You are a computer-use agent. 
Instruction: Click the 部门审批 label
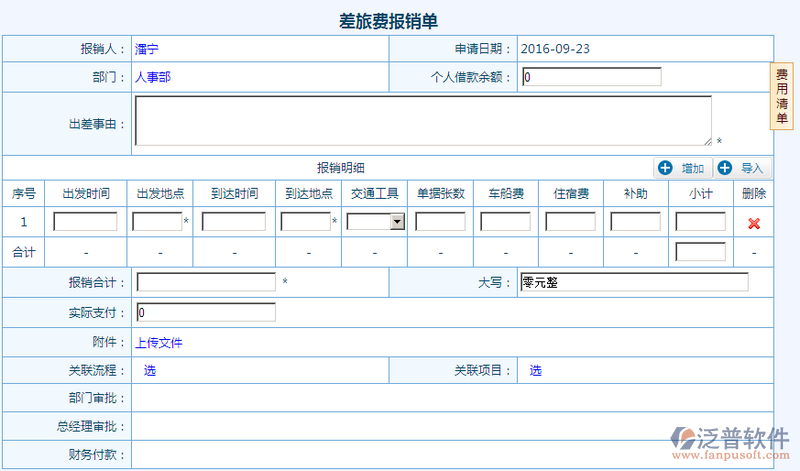click(x=96, y=398)
